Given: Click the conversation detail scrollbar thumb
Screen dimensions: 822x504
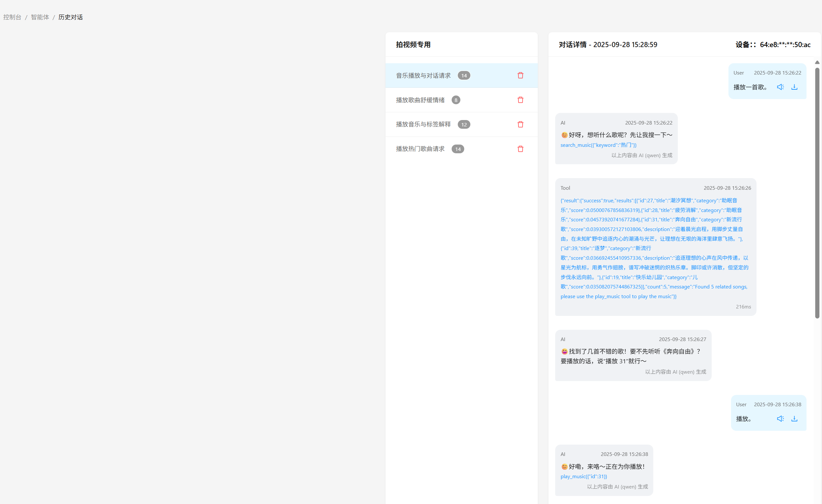Looking at the screenshot, I should click(817, 194).
